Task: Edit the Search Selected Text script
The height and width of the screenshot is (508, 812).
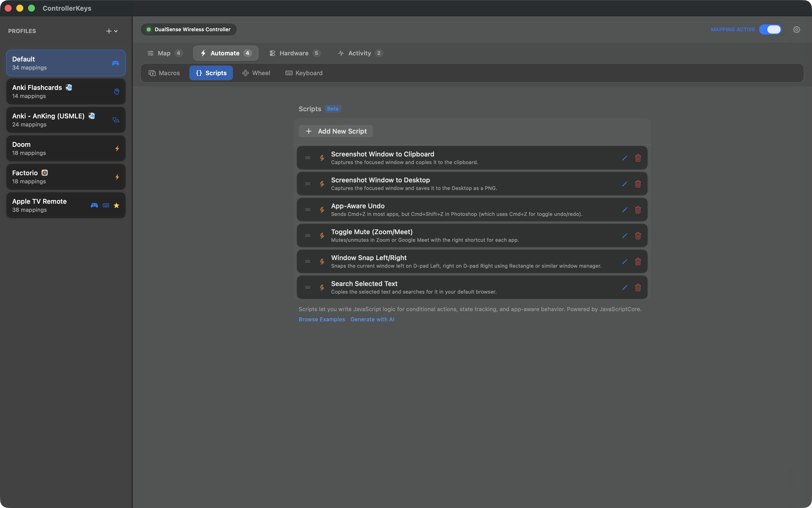Action: (624, 287)
